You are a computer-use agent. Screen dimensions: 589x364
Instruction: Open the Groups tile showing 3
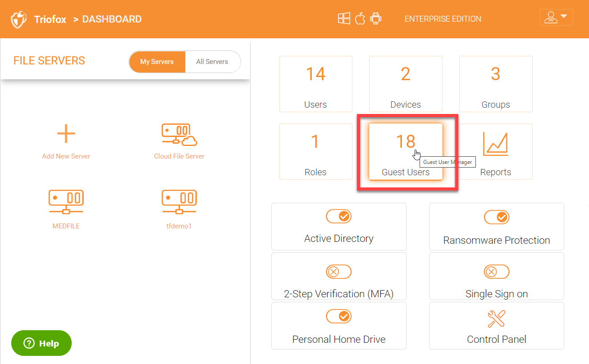(496, 84)
